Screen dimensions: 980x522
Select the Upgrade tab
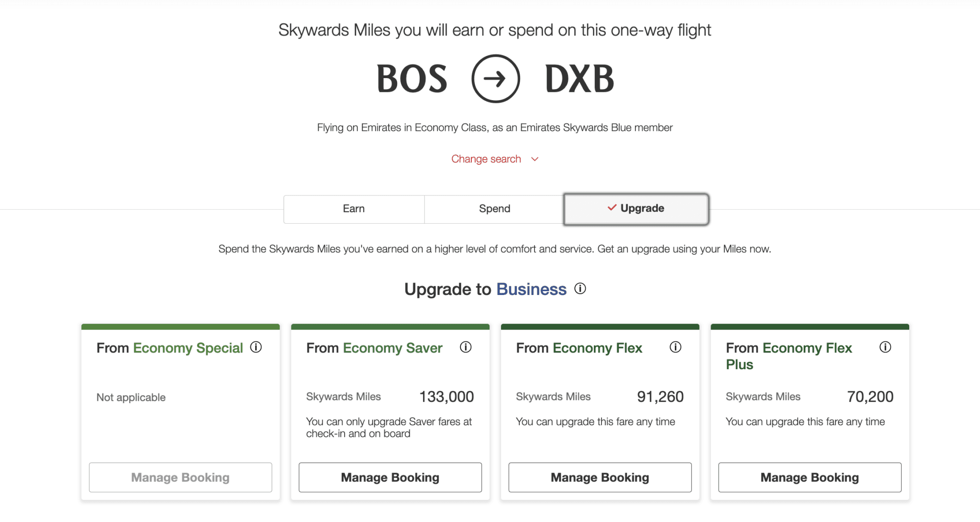point(635,208)
